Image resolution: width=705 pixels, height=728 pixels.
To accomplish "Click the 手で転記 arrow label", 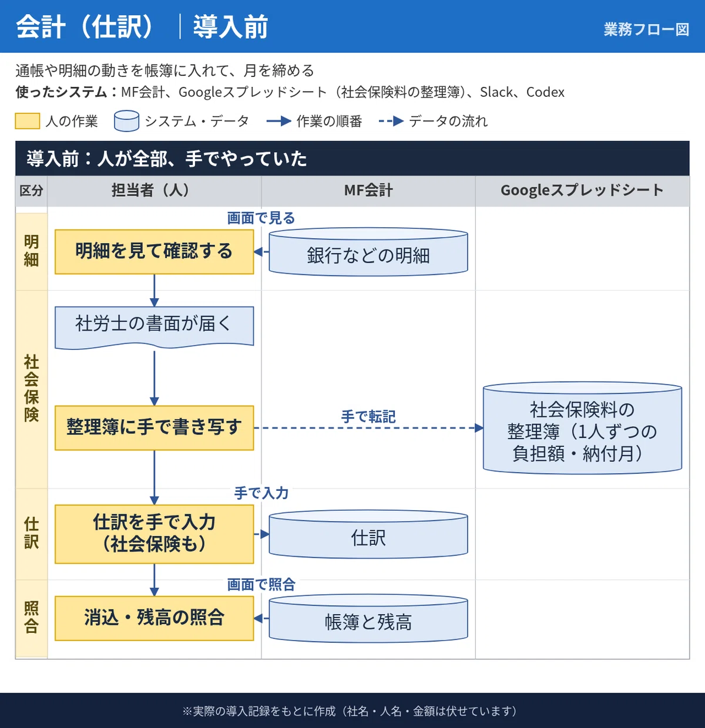I will (x=368, y=417).
